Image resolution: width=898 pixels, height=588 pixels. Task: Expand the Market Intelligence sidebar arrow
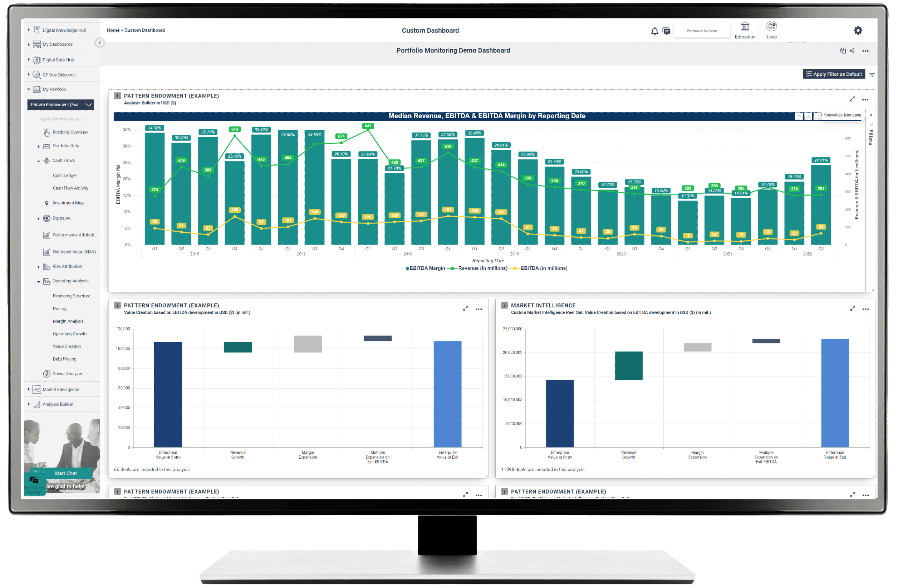(29, 389)
